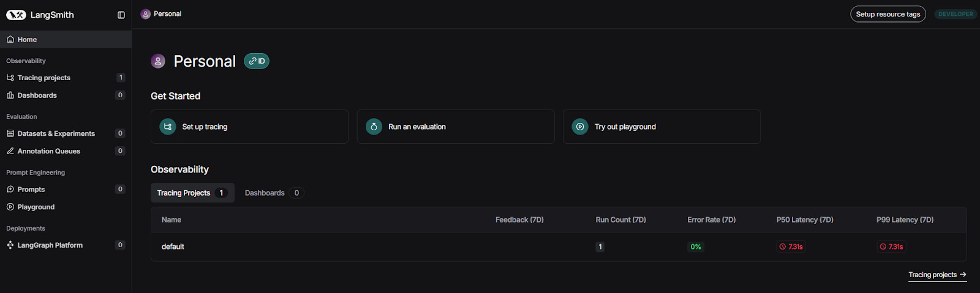Open Dashboards in the sidebar
Screen dimensions: 980x293
(x=66, y=95)
